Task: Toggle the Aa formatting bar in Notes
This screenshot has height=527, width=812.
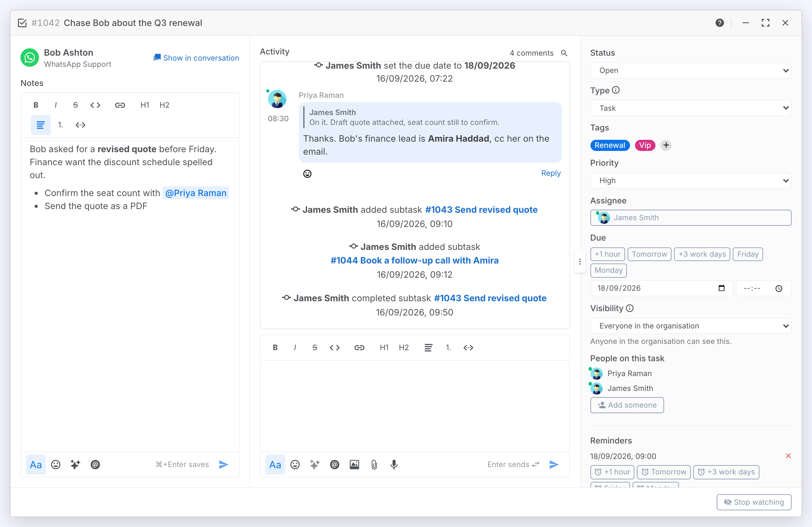Action: coord(36,464)
